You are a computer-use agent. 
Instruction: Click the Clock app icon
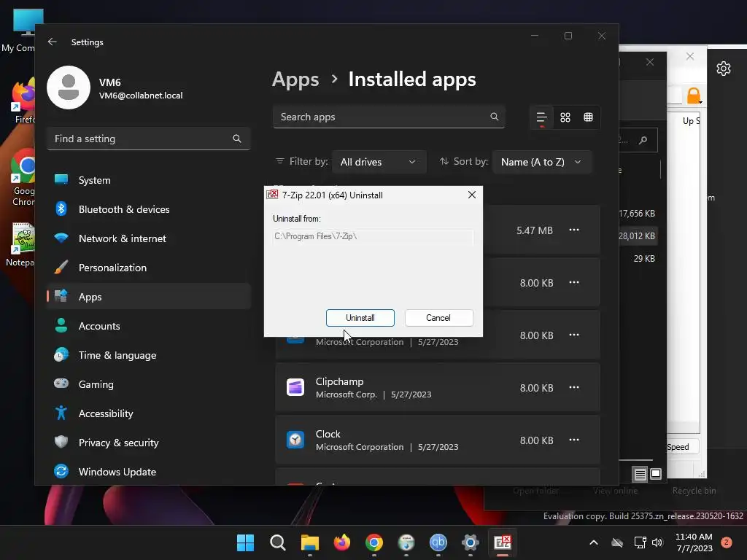[295, 440]
